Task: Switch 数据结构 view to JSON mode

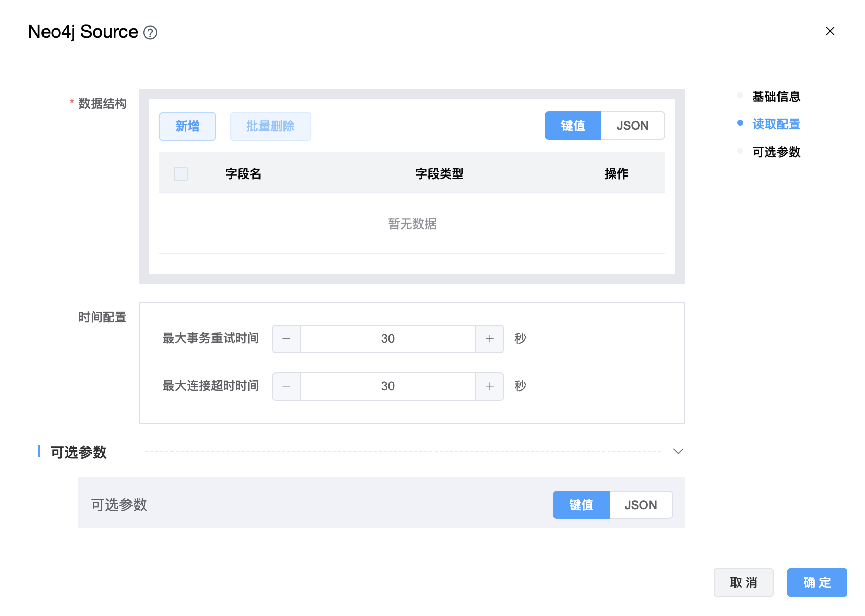Action: pyautogui.click(x=632, y=126)
